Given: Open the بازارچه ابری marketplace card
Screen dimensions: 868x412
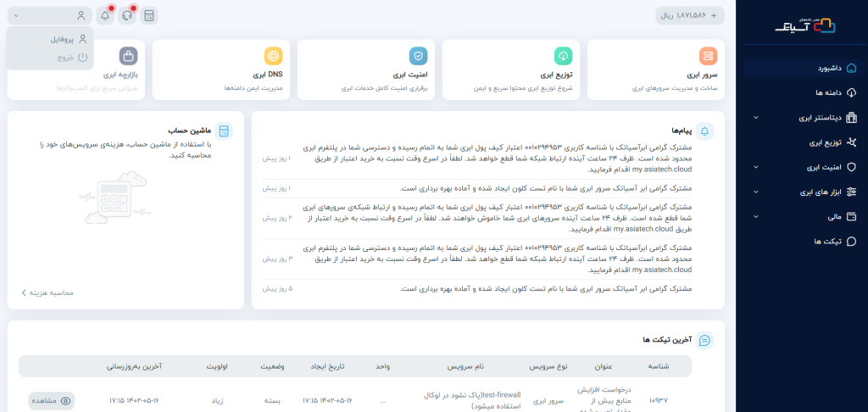Looking at the screenshot, I should (x=76, y=70).
